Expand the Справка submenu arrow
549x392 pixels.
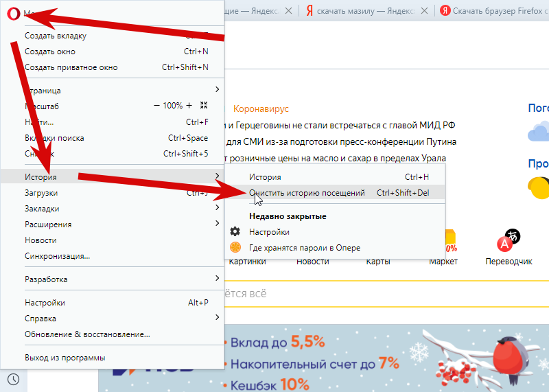(217, 317)
